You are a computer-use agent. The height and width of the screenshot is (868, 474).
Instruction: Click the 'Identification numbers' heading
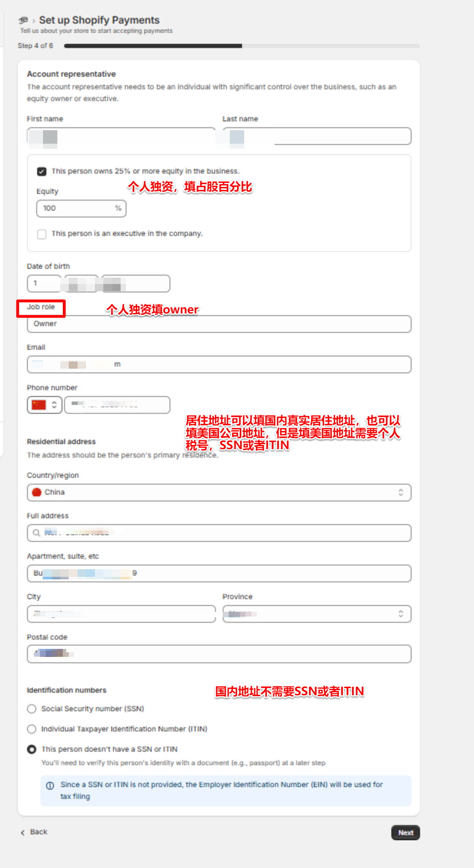(67, 690)
